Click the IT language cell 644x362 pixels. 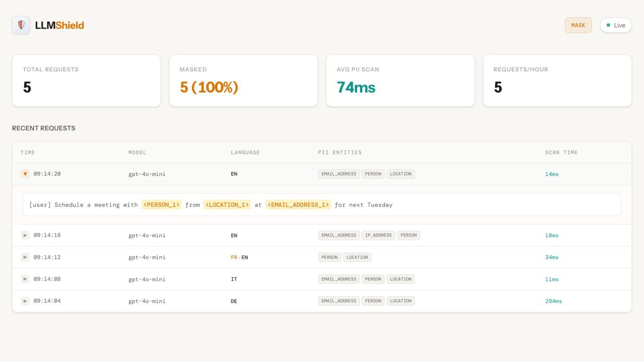point(234,279)
